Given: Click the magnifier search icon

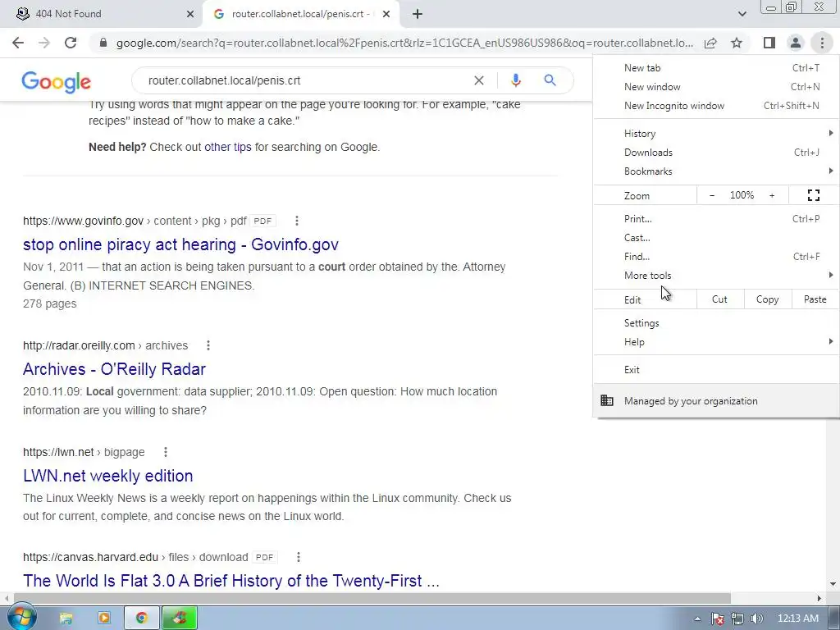Looking at the screenshot, I should (550, 80).
